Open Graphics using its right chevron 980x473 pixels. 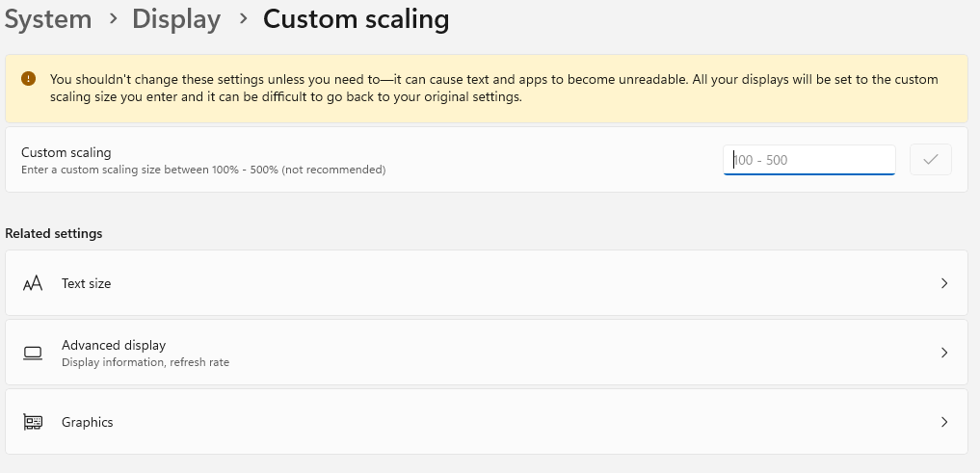(x=944, y=422)
